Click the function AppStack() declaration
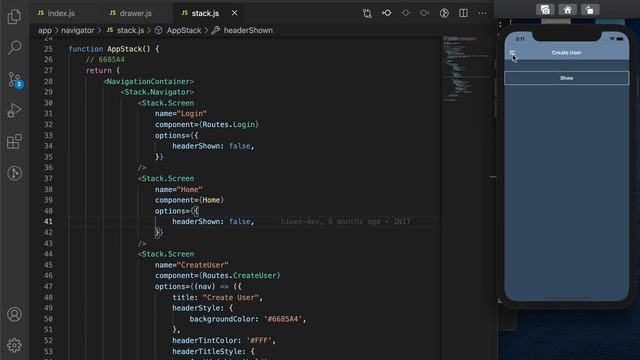The width and height of the screenshot is (640, 360). (114, 49)
